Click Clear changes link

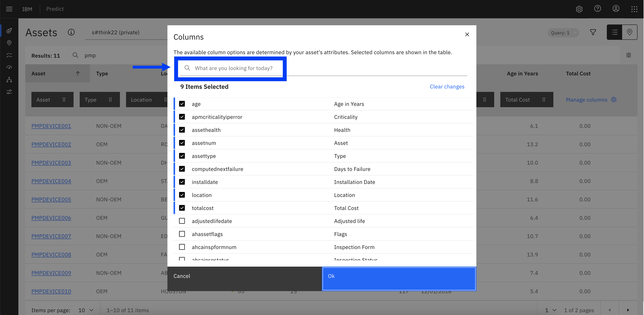[x=447, y=87]
